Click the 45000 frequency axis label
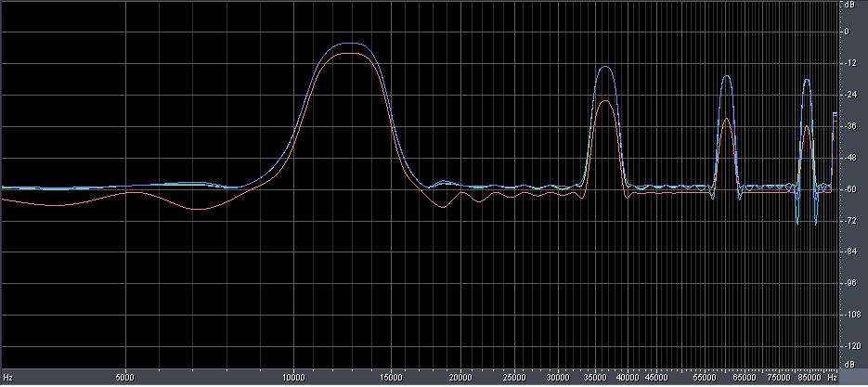Image resolution: width=868 pixels, height=387 pixels. click(x=656, y=377)
